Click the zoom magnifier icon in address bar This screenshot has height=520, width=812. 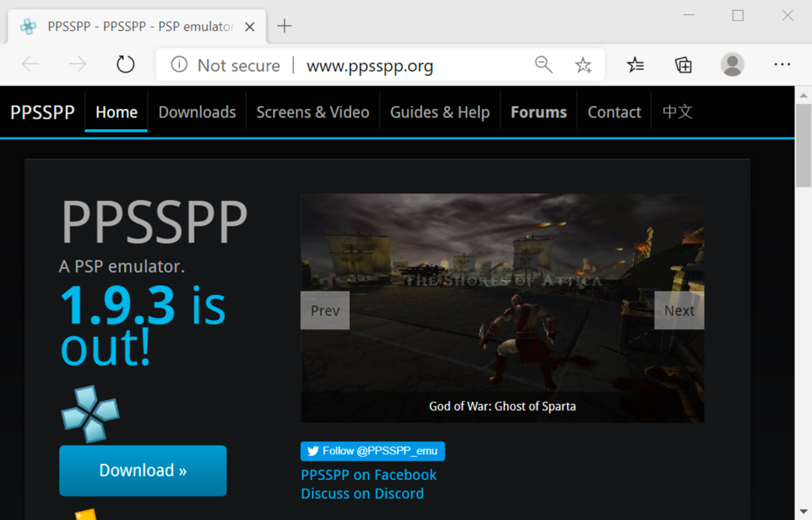coord(543,65)
